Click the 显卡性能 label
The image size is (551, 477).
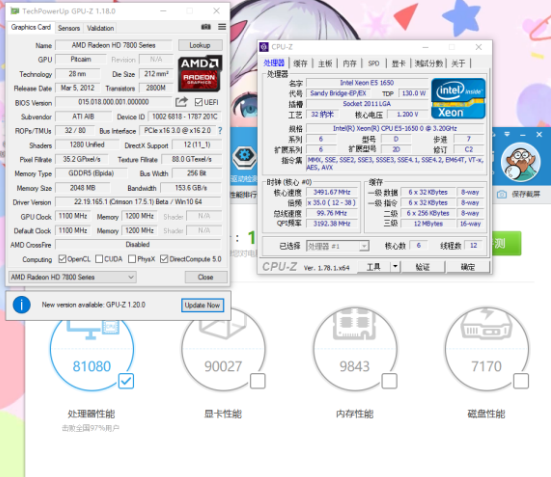(223, 414)
